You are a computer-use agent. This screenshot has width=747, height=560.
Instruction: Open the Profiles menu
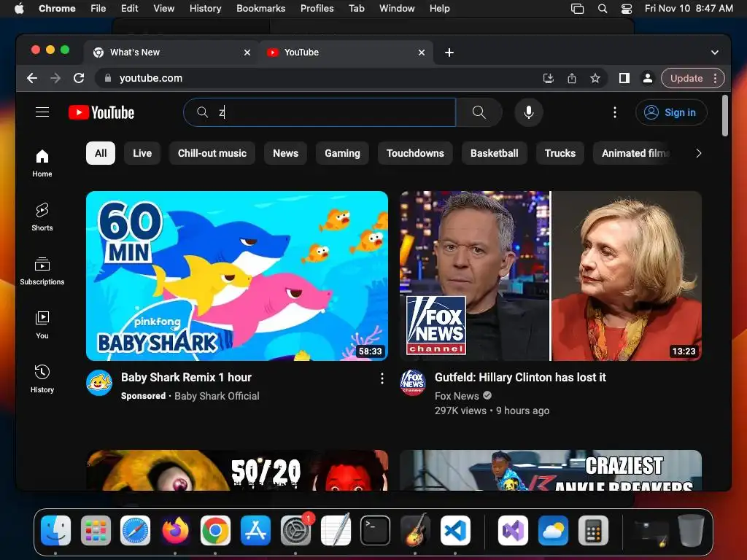[317, 9]
